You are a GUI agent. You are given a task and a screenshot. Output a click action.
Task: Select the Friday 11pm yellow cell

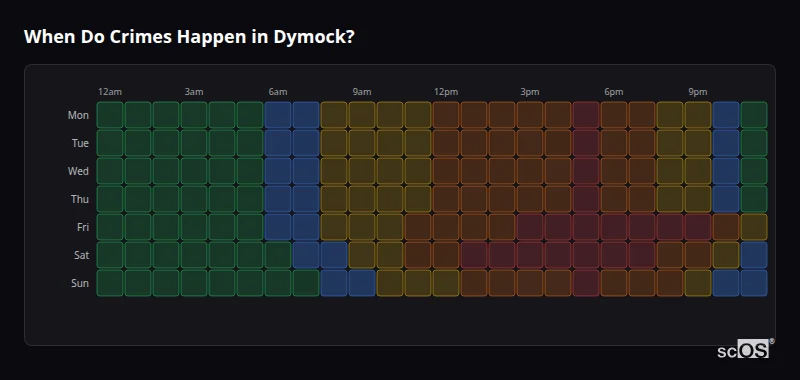coord(754,227)
